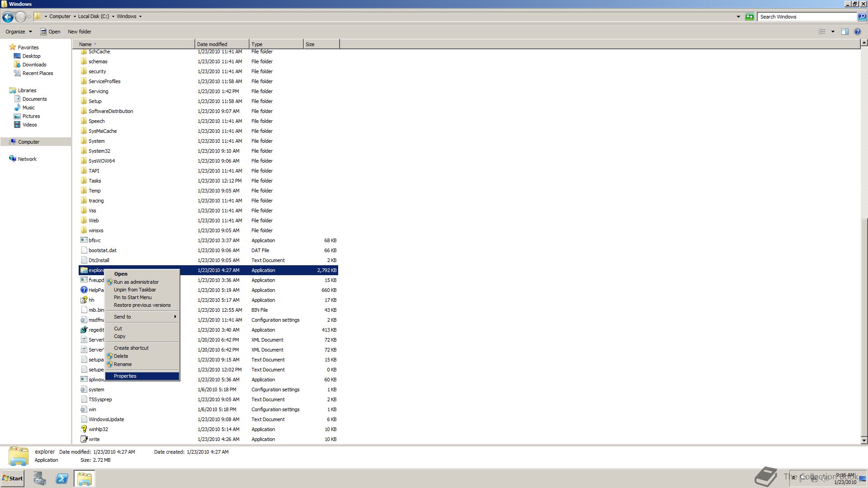This screenshot has width=868, height=488.
Task: Click the Search magnifier icon
Action: click(x=862, y=17)
